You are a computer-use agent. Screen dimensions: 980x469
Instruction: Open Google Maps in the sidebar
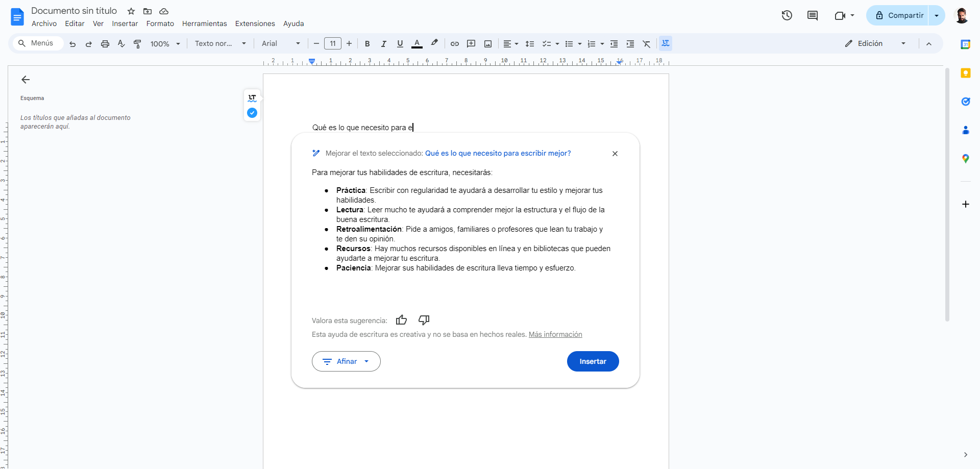[966, 158]
